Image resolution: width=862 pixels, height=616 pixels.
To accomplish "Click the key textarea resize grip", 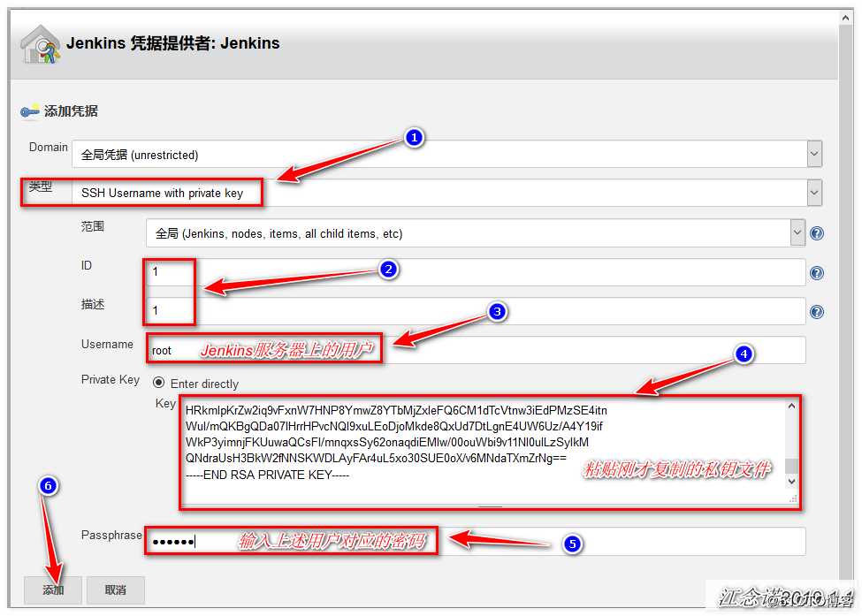I will coord(793,499).
